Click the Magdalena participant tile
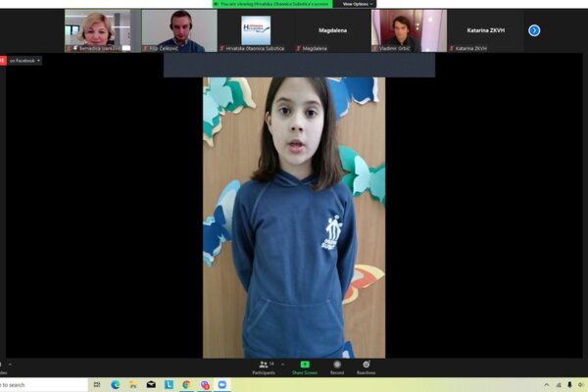Screen dimensions: 588x392 [x=332, y=30]
